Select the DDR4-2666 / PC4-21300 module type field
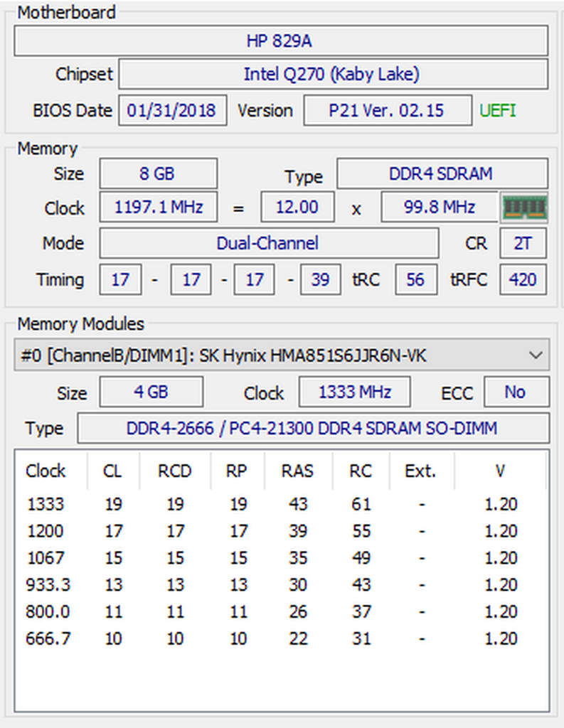The width and height of the screenshot is (564, 728). (312, 428)
